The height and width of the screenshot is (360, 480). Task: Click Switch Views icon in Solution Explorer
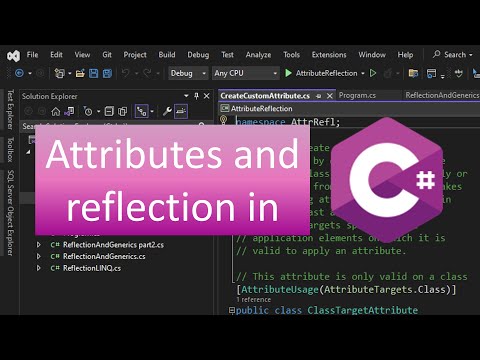tap(69, 111)
